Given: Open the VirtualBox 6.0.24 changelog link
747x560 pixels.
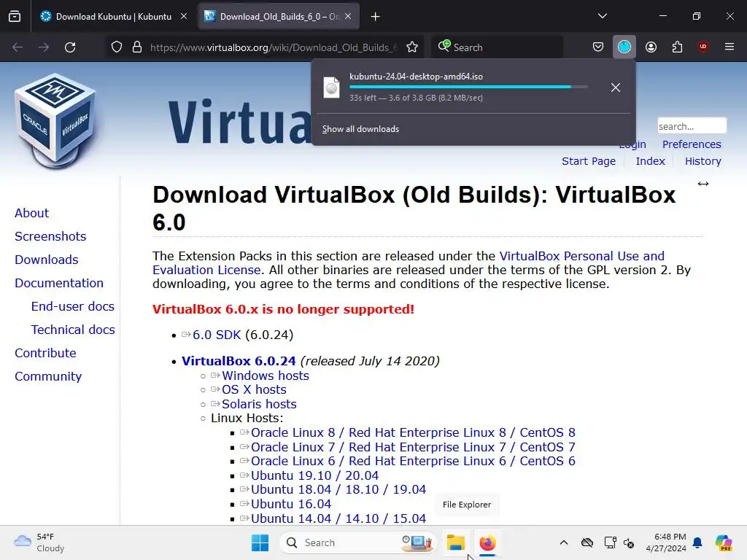Looking at the screenshot, I should click(239, 361).
